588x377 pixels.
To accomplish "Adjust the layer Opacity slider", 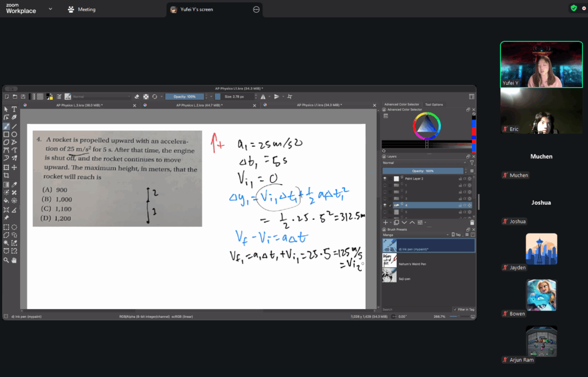I will coord(422,171).
